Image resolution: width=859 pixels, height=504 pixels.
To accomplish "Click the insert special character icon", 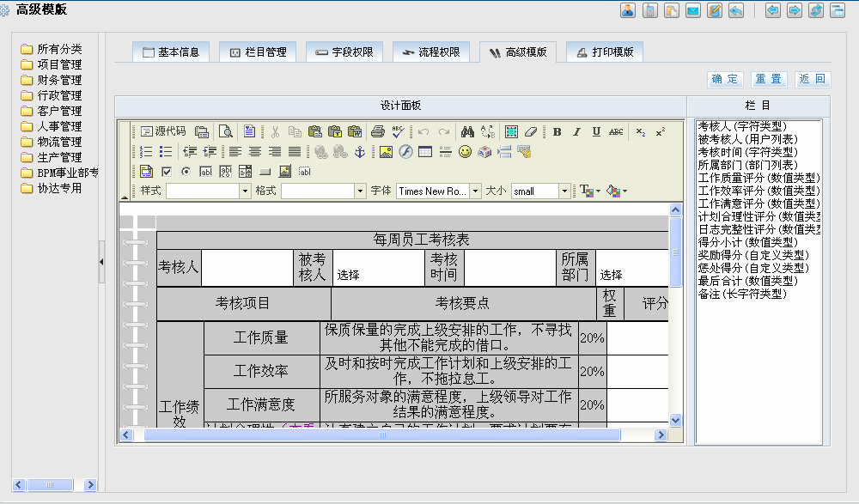I will 484,152.
